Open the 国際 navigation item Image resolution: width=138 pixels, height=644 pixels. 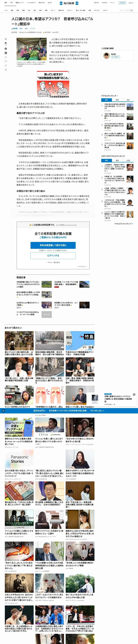point(46,11)
